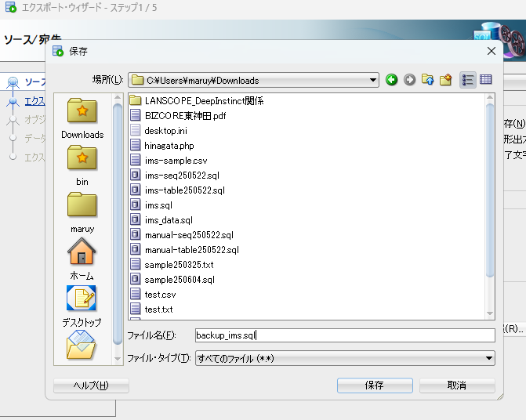Click the Save (保存) button
The width and height of the screenshot is (526, 420).
point(374,386)
